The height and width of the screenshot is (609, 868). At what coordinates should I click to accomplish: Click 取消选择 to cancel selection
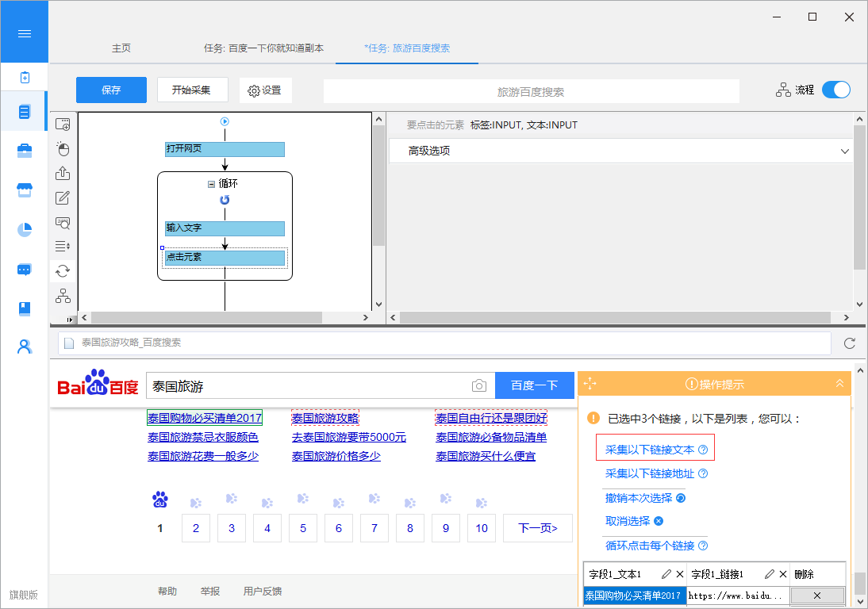click(628, 521)
